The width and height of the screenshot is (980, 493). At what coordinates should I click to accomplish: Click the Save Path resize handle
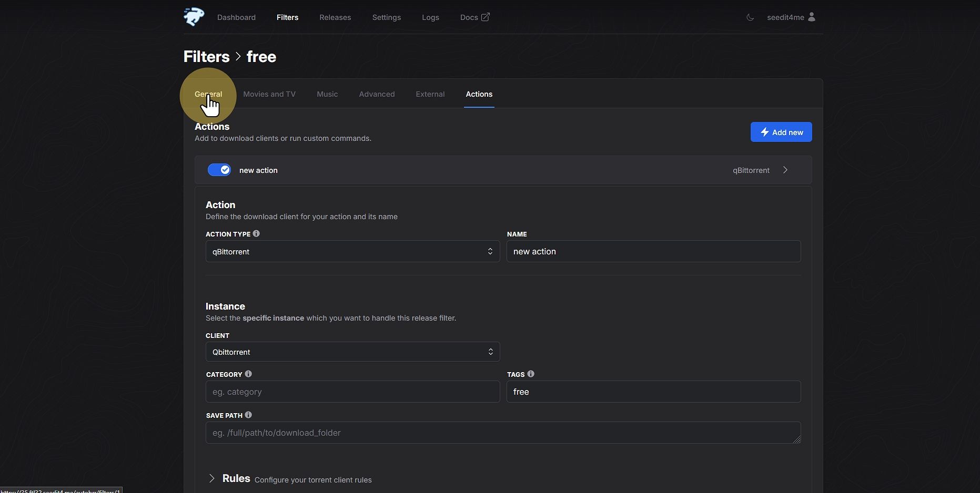point(797,439)
